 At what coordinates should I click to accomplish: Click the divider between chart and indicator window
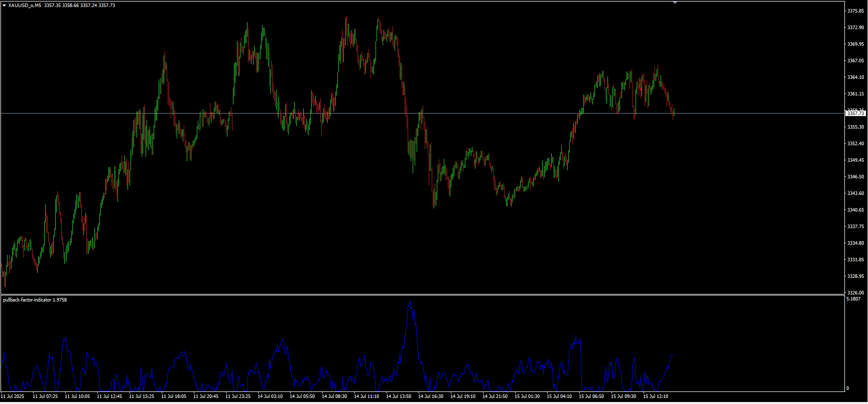(x=422, y=294)
